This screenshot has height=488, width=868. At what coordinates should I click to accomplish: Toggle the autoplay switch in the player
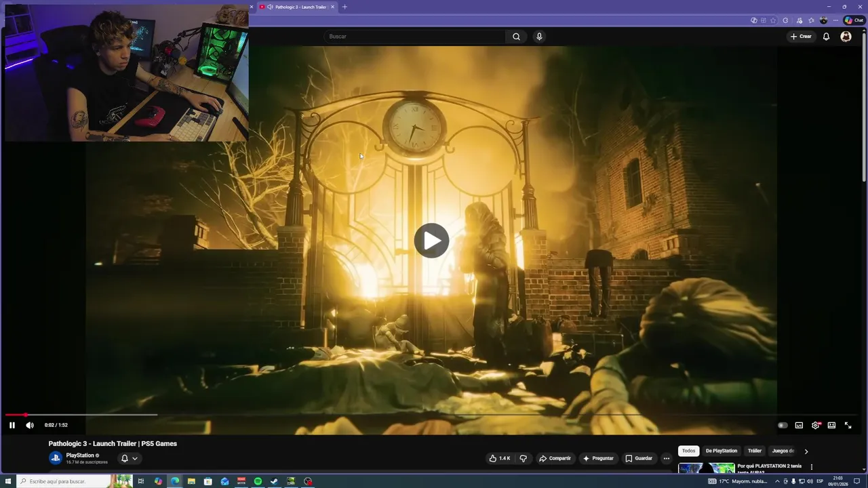click(783, 425)
